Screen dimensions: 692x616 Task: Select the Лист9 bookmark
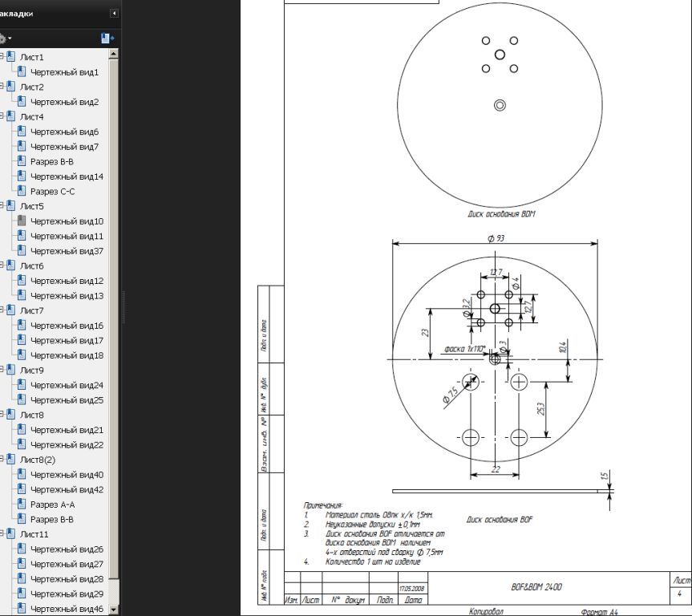point(32,371)
